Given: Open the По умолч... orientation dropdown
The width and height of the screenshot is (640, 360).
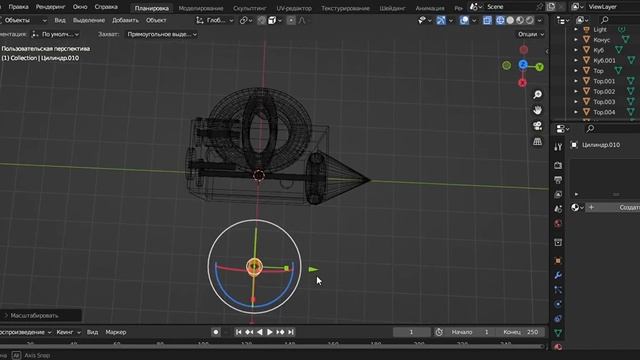Looking at the screenshot, I should (x=55, y=34).
